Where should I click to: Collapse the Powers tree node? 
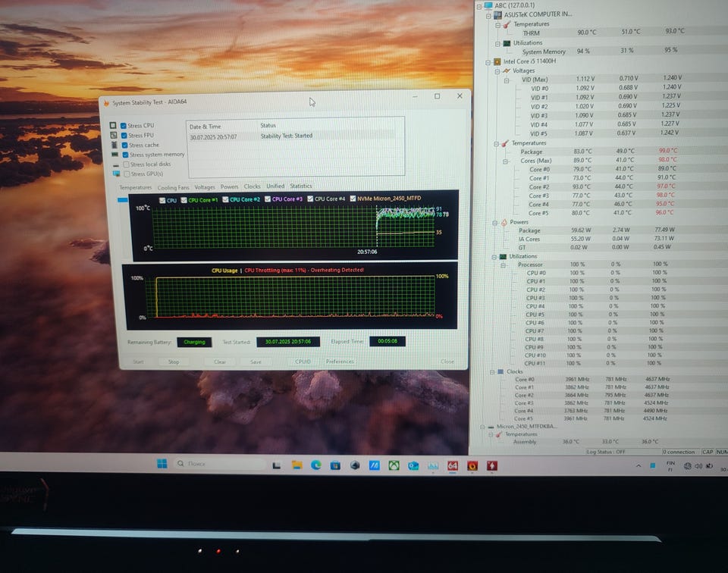click(495, 223)
